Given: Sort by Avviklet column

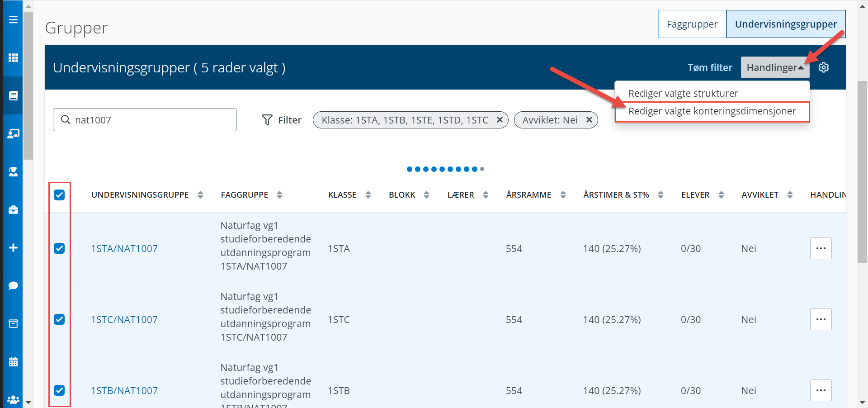Looking at the screenshot, I should tap(790, 195).
